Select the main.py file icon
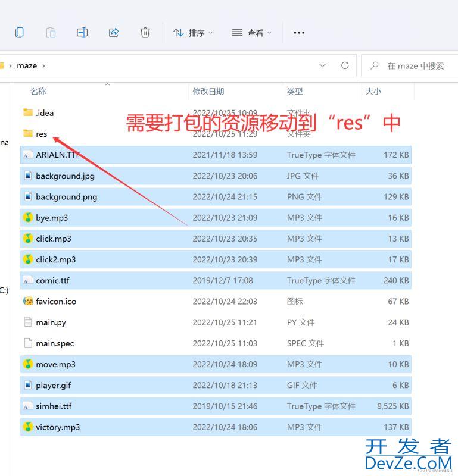 click(28, 322)
